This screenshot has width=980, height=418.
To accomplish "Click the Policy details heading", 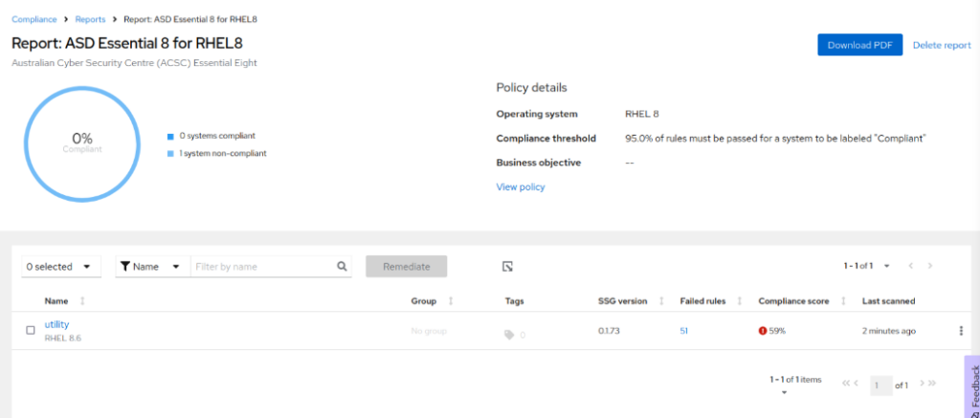I will click(x=531, y=87).
